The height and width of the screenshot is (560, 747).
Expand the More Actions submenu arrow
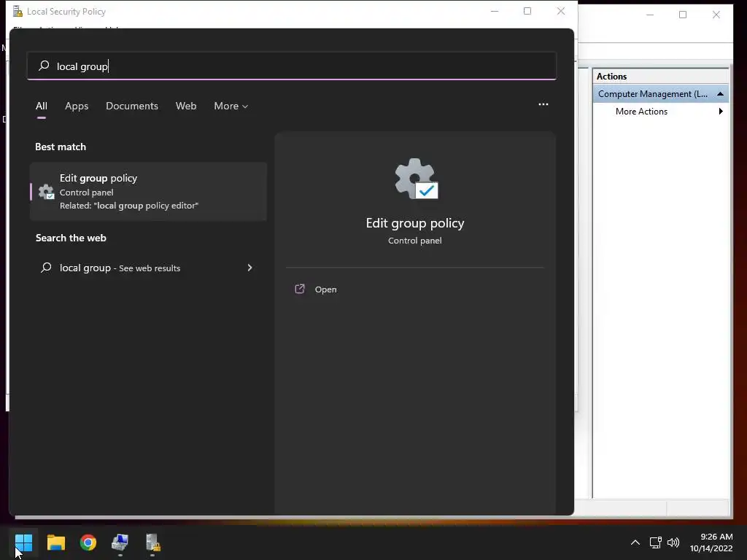[x=721, y=112]
